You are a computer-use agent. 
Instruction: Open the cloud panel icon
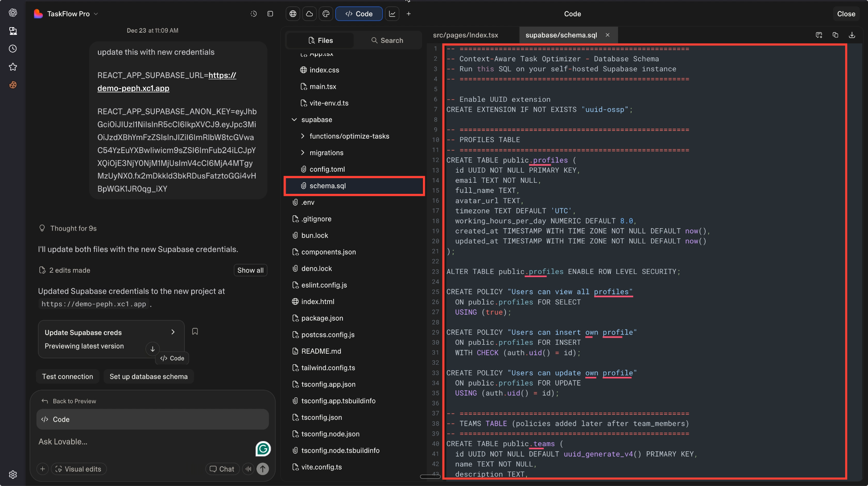pyautogui.click(x=309, y=14)
